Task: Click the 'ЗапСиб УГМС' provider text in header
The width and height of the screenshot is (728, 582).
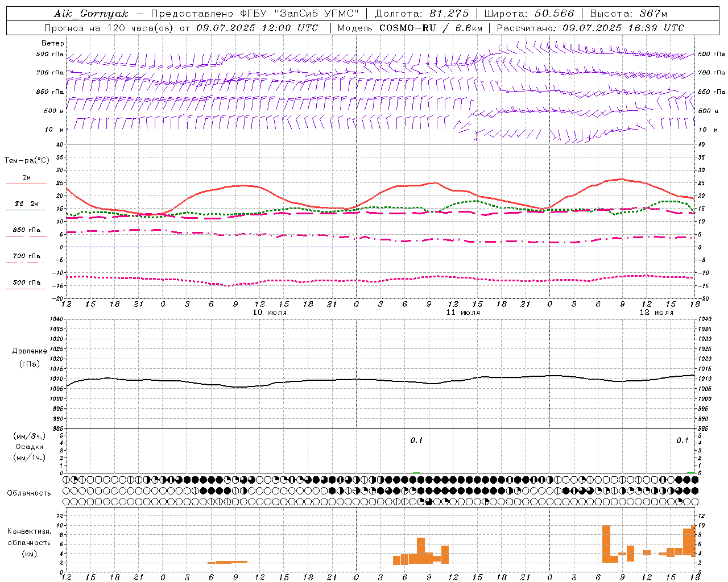Action: click(316, 14)
